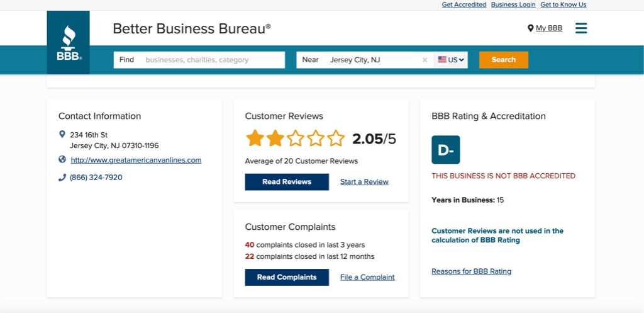Screen dimensions: 644x313
Task: Clear the Near location with the X icon
Action: [x=425, y=60]
